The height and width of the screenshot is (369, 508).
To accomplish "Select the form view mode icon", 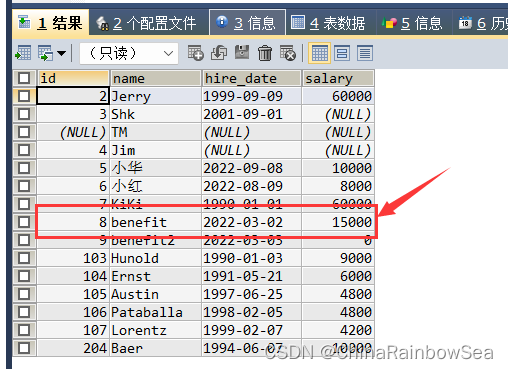I will (342, 53).
